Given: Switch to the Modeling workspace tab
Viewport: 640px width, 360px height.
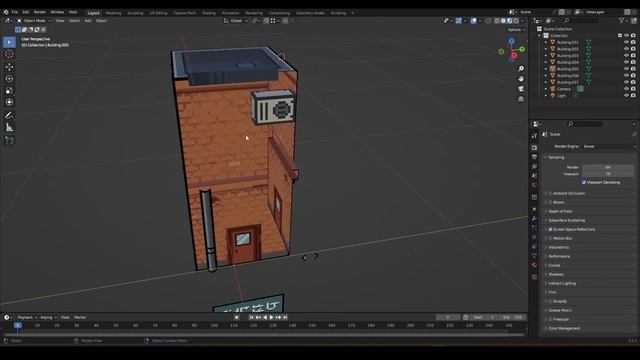Looking at the screenshot, I should (113, 13).
